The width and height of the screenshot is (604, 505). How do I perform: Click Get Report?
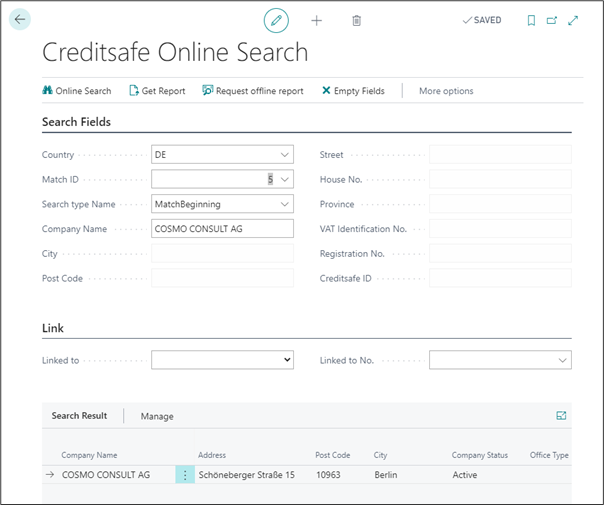157,91
